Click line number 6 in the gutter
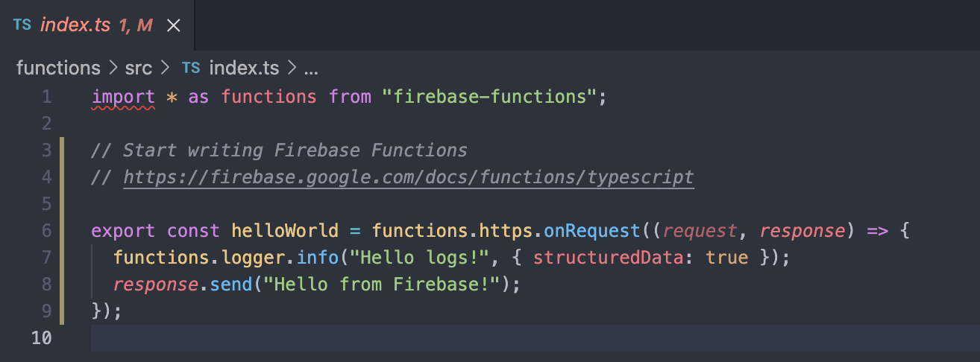Image resolution: width=980 pixels, height=362 pixels. click(47, 231)
